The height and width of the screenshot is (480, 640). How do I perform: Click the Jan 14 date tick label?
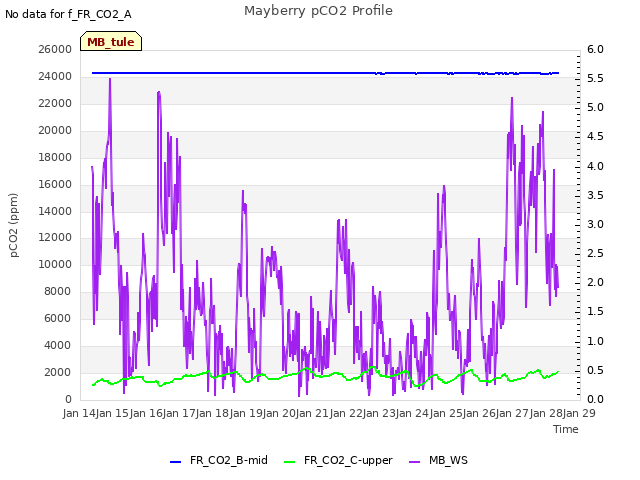(79, 413)
